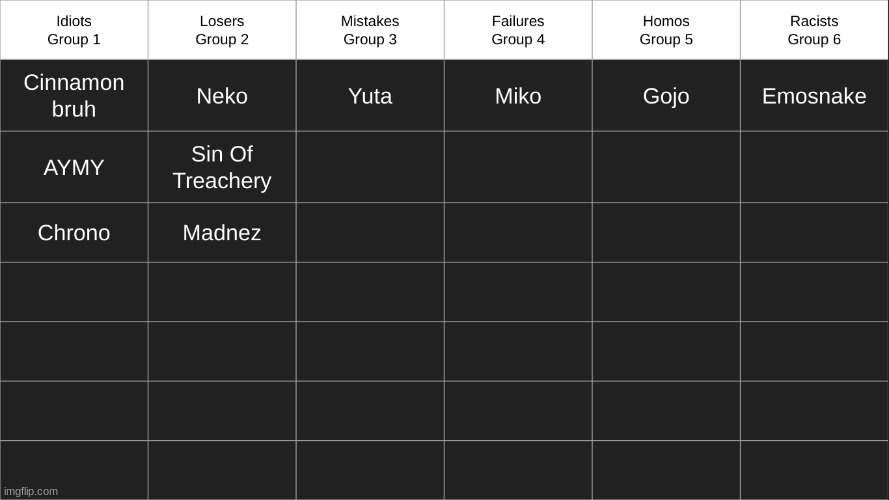Select the Failures Group 4 header
This screenshot has height=500, width=889.
518,30
